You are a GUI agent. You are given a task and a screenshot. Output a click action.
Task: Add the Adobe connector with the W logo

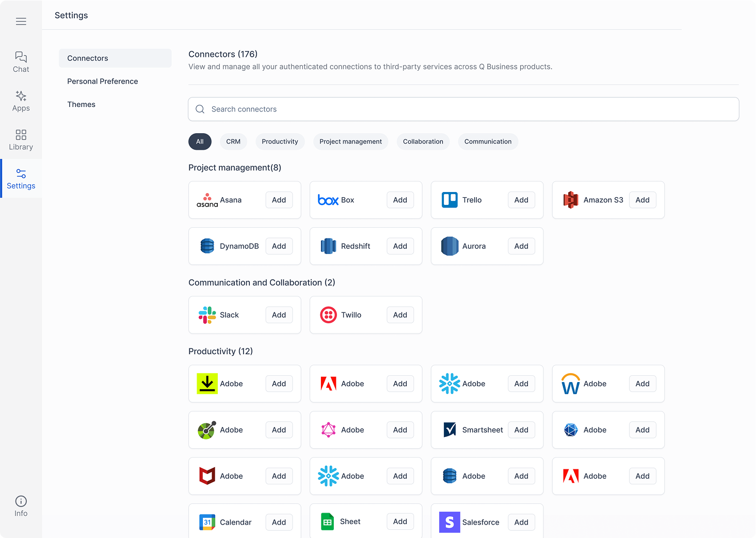click(x=643, y=384)
